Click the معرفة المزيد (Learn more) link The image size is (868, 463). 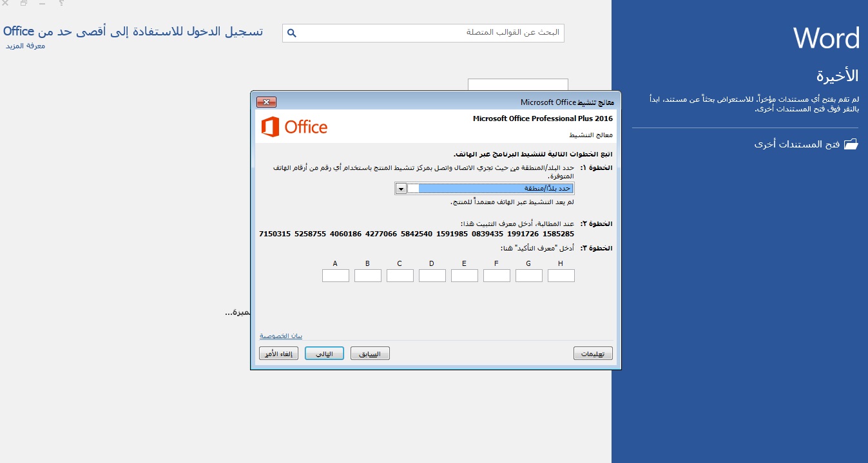(x=26, y=46)
